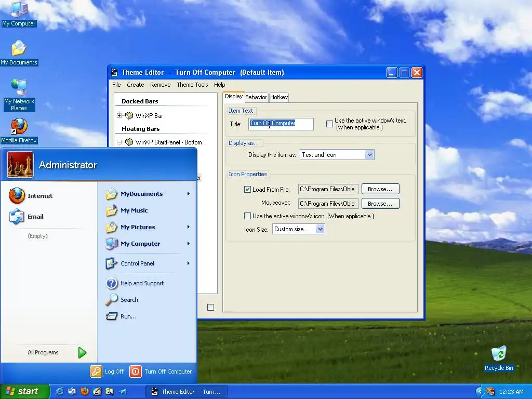
Task: Open the Help menu in Theme Editor
Action: tap(220, 85)
